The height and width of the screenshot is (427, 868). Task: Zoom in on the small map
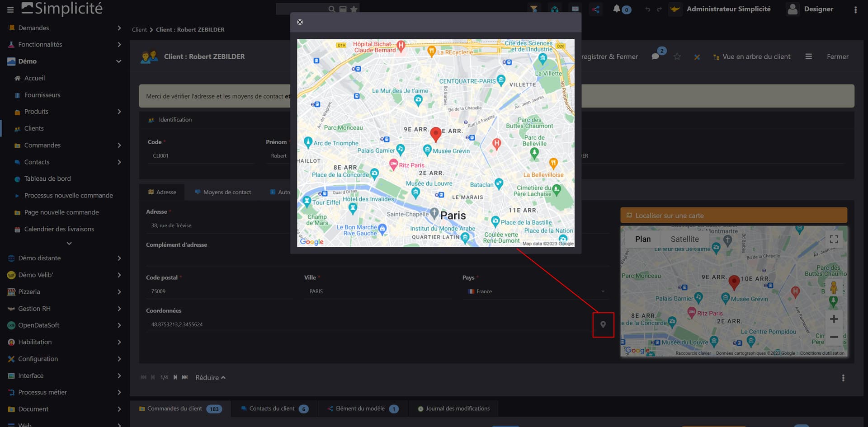point(834,319)
